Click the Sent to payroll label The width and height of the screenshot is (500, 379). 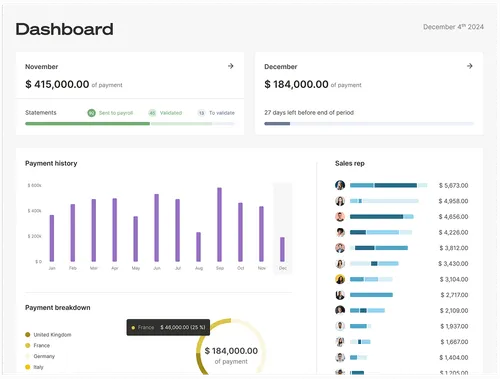[x=116, y=113]
